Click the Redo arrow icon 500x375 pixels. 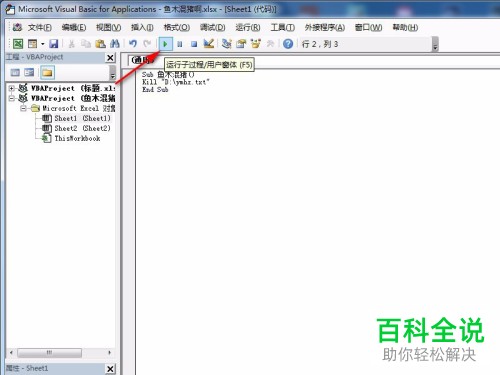[147, 44]
